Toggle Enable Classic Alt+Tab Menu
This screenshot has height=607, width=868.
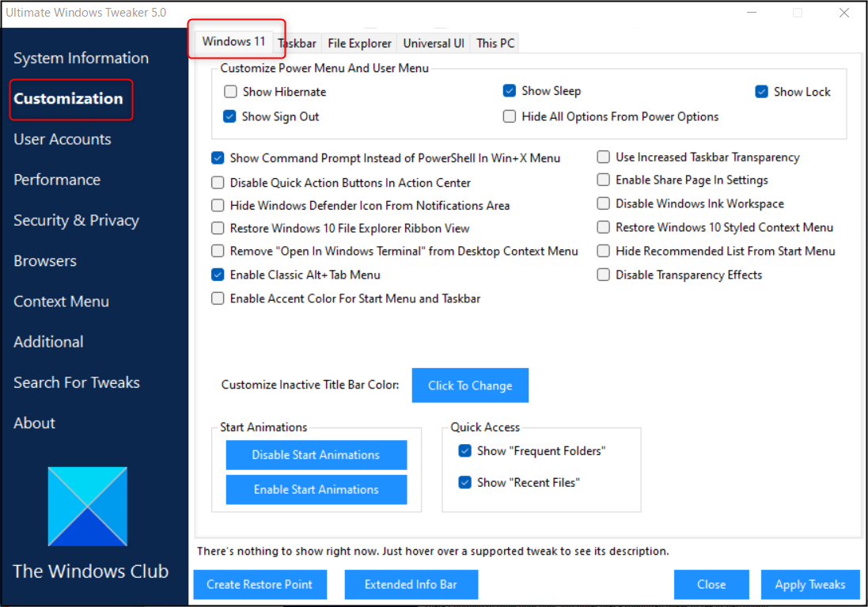(218, 275)
